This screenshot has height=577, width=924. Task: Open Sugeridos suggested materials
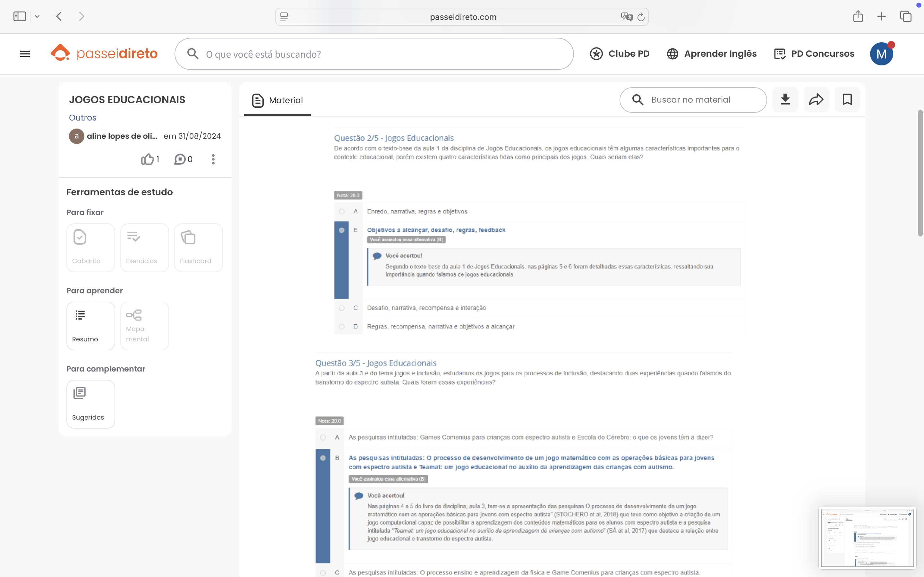(x=90, y=404)
